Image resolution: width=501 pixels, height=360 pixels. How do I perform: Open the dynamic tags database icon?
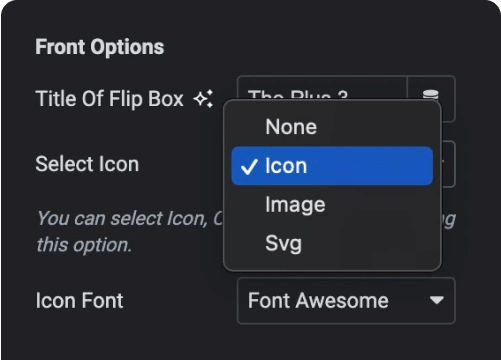430,94
